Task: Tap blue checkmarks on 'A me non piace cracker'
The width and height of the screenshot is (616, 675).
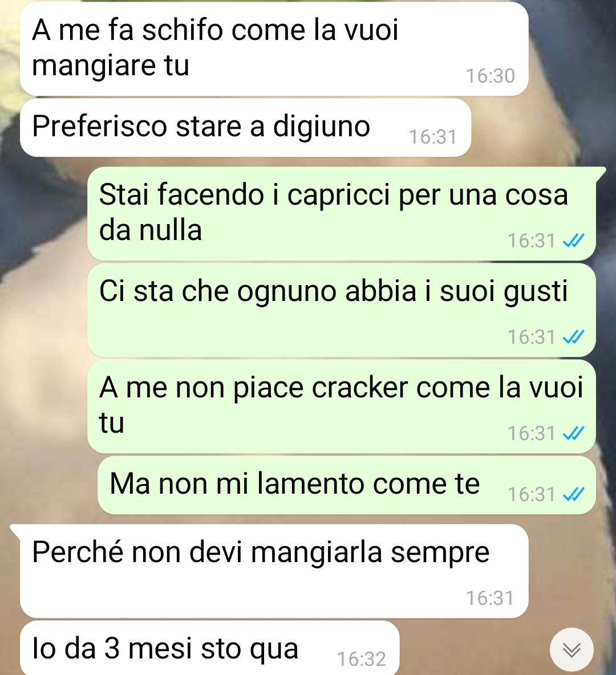Action: [x=574, y=433]
